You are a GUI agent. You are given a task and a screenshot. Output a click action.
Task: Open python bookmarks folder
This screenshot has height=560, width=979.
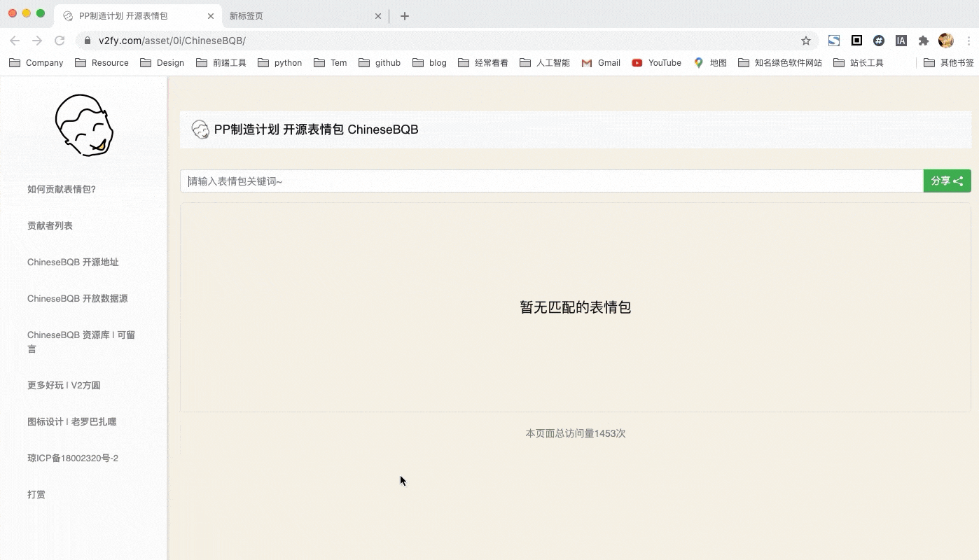tap(280, 62)
